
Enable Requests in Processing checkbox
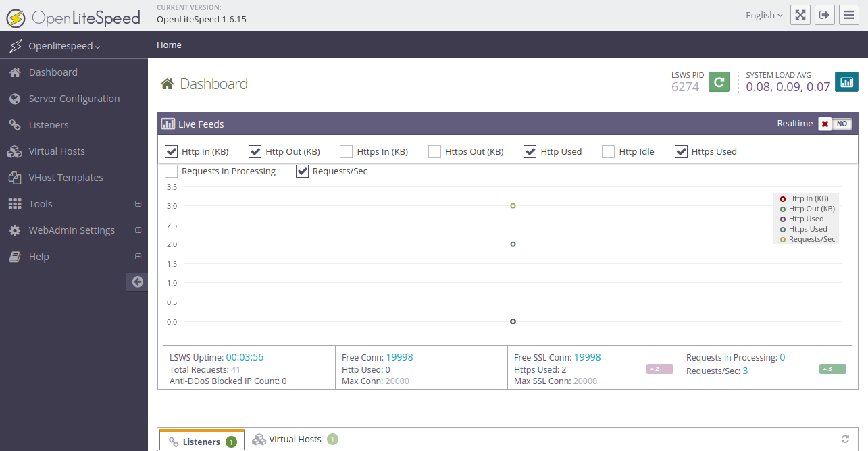pyautogui.click(x=171, y=171)
